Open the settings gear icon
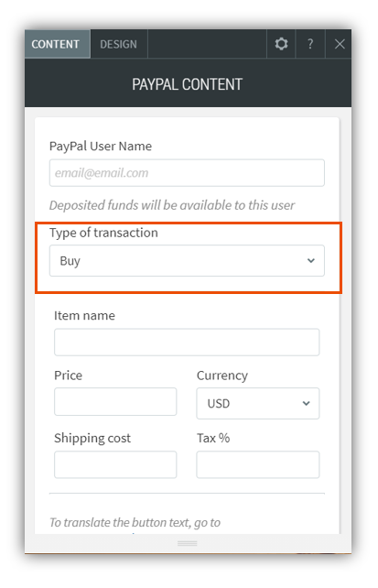 [x=281, y=44]
